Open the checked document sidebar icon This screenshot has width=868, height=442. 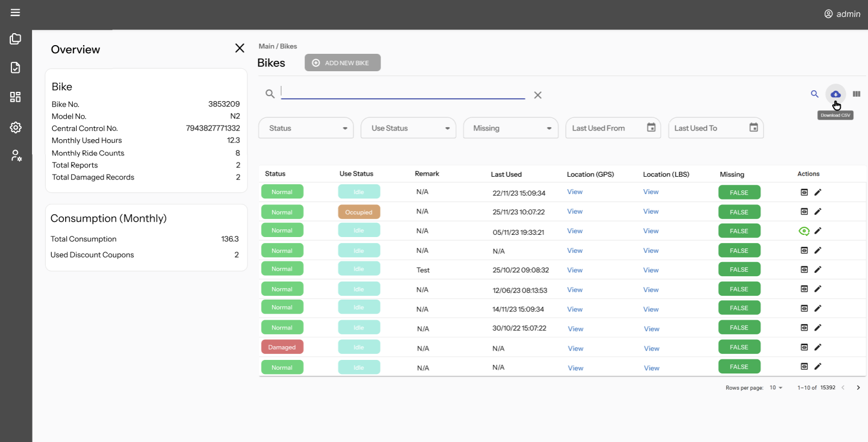pos(15,67)
